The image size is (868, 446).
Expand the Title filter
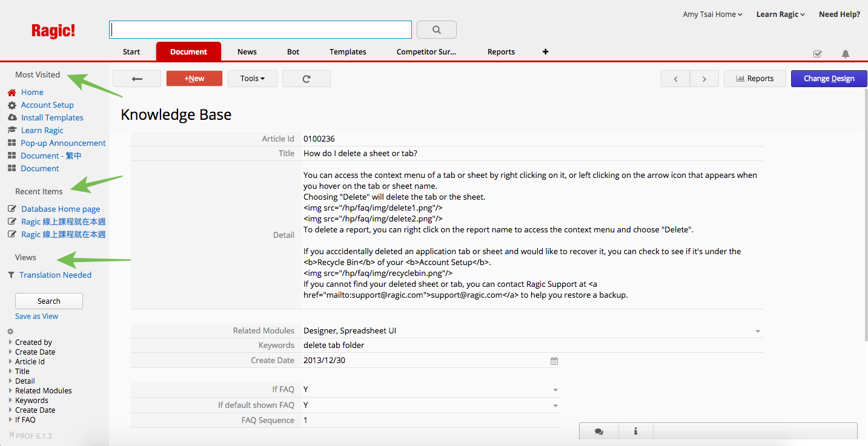(11, 371)
